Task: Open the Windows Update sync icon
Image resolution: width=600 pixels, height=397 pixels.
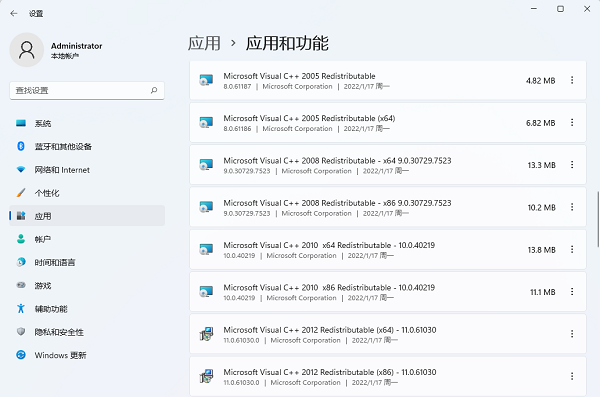Action: click(x=21, y=355)
